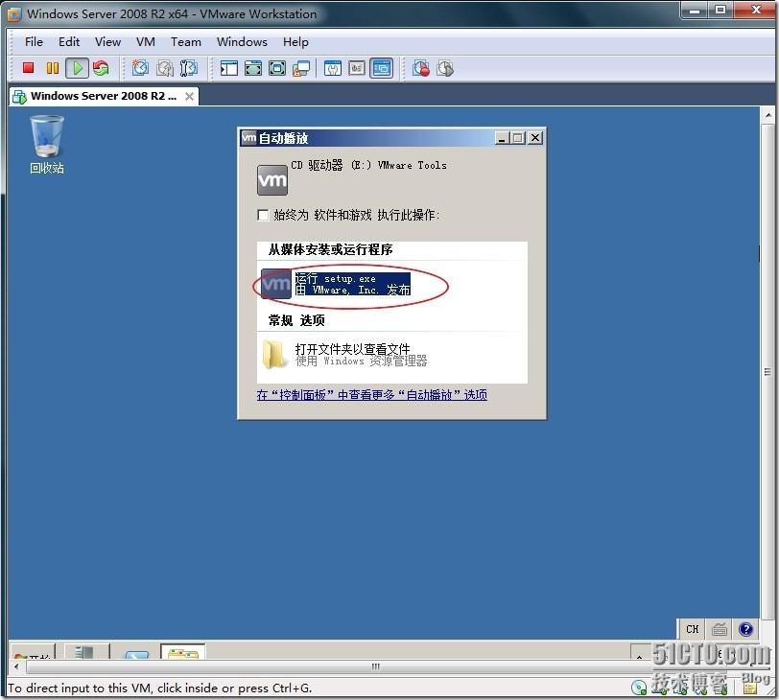Click the green Power On (play) icon
This screenshot has height=700, width=779.
click(77, 68)
